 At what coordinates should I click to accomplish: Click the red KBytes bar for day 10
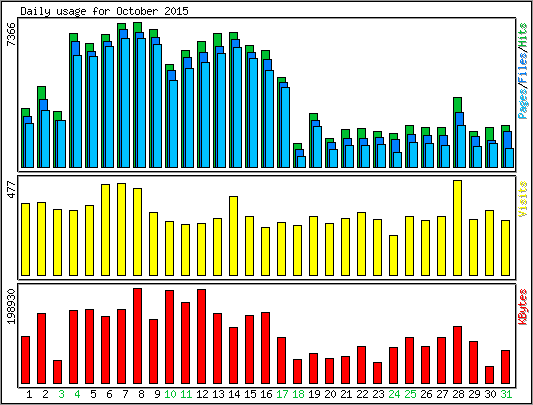(x=170, y=337)
